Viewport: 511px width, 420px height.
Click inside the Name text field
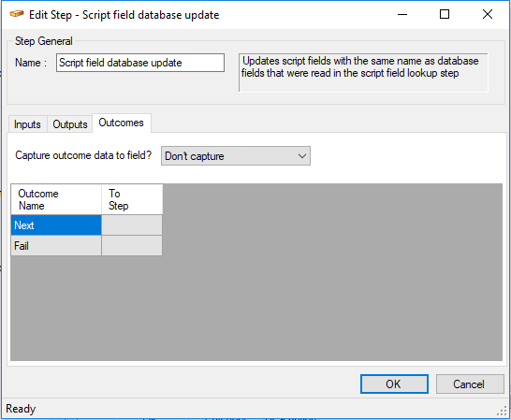(140, 63)
